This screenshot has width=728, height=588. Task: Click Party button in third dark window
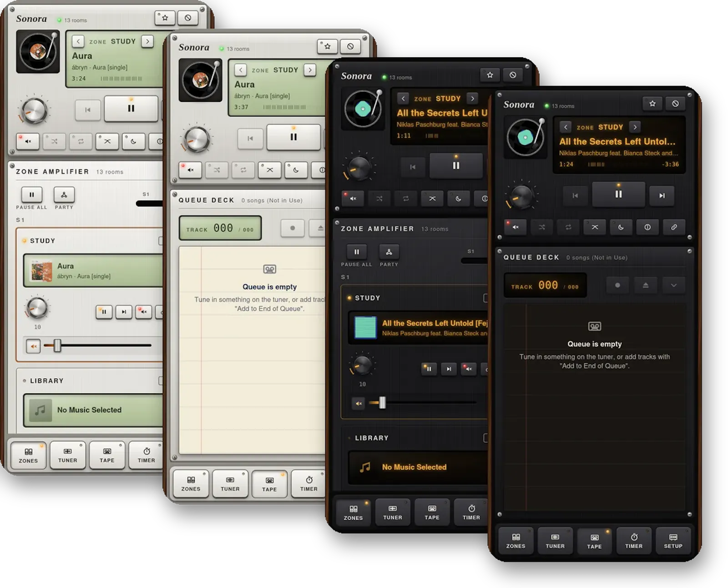[x=389, y=252]
